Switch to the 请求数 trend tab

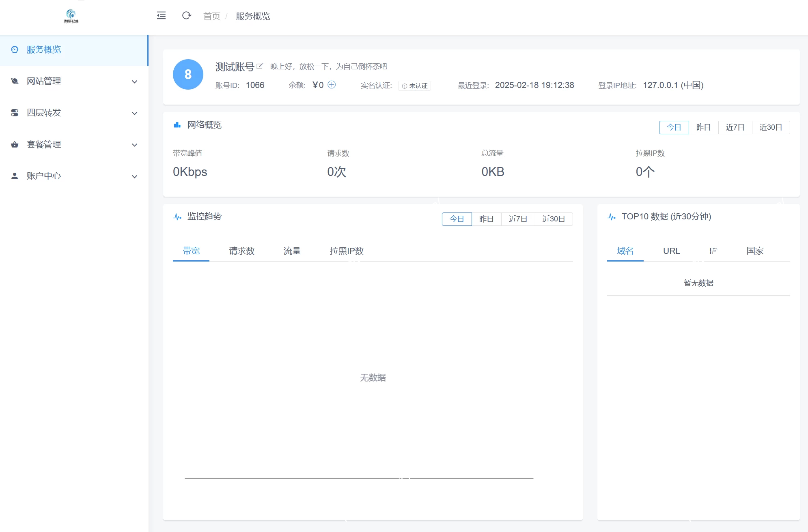click(241, 251)
